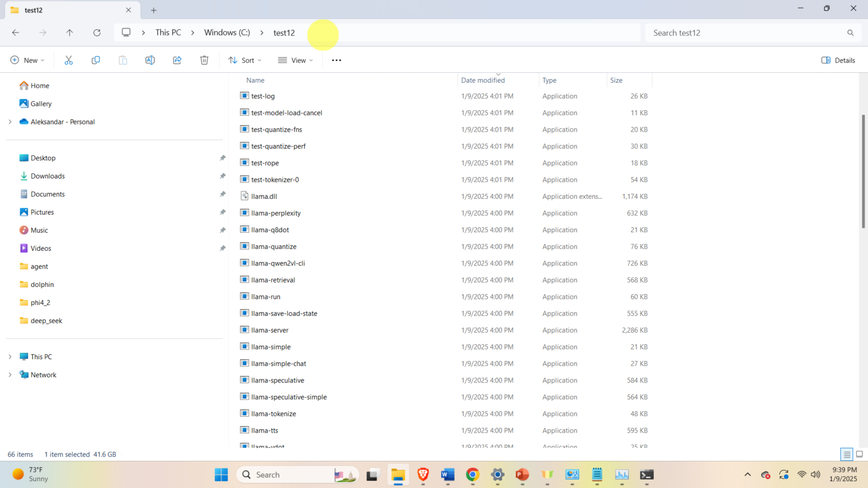Go back with the left arrow
This screenshot has width=868, height=488.
(16, 33)
